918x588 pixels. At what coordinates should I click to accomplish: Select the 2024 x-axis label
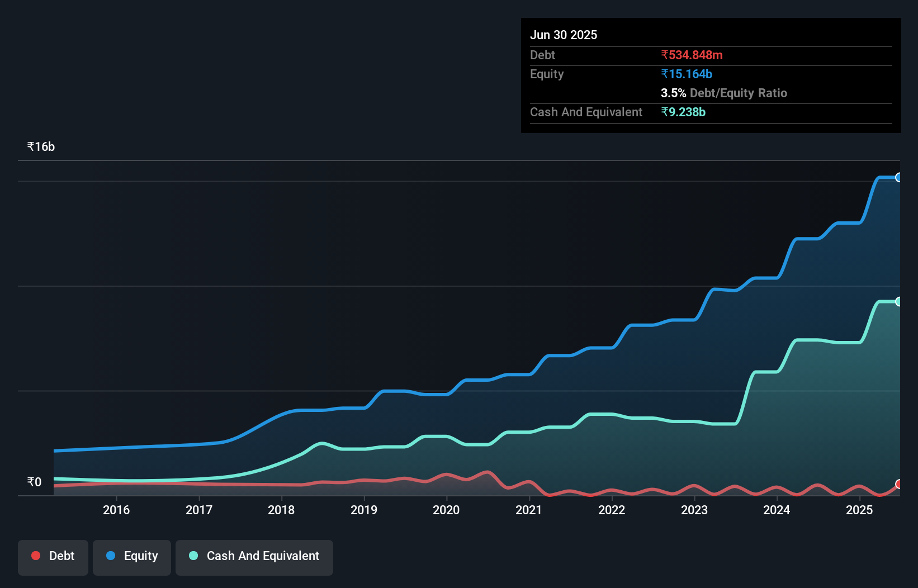click(x=777, y=510)
